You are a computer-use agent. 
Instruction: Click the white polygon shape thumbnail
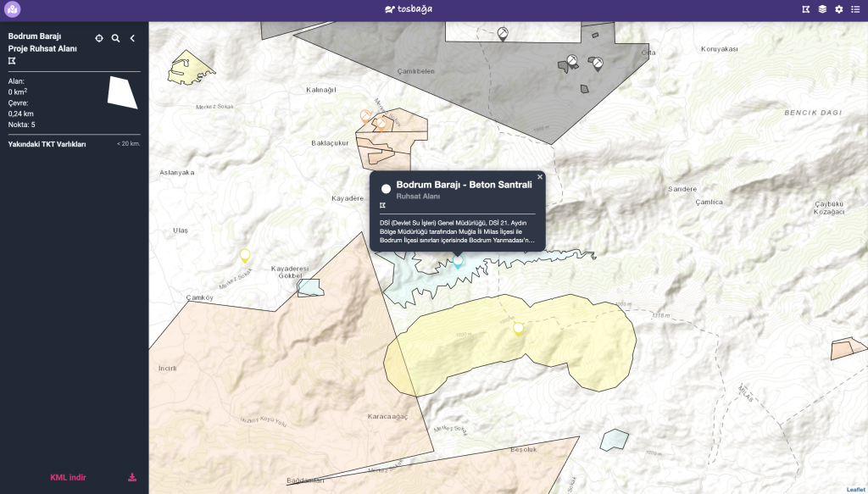pyautogui.click(x=122, y=92)
